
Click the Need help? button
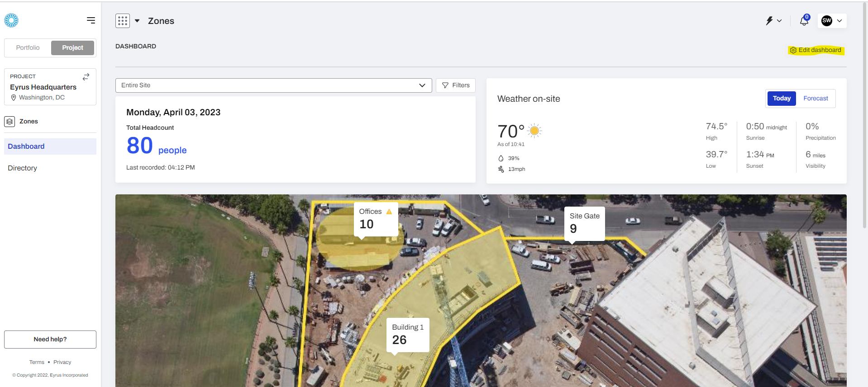click(x=50, y=340)
